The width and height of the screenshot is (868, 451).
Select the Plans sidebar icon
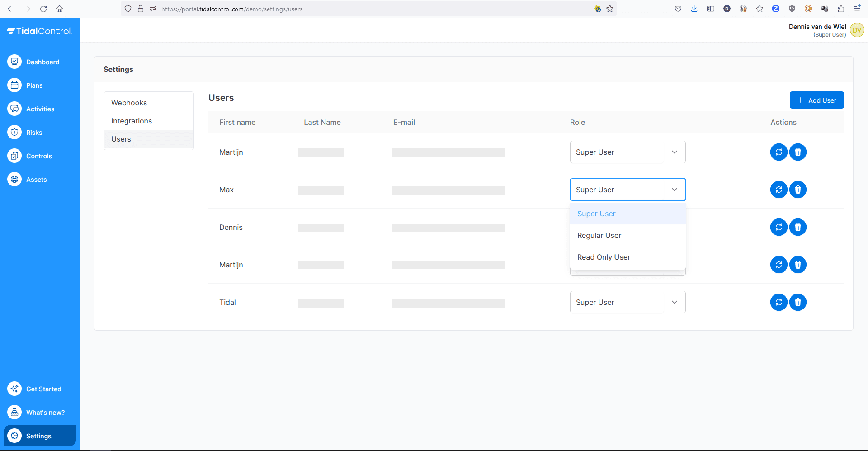tap(40, 85)
